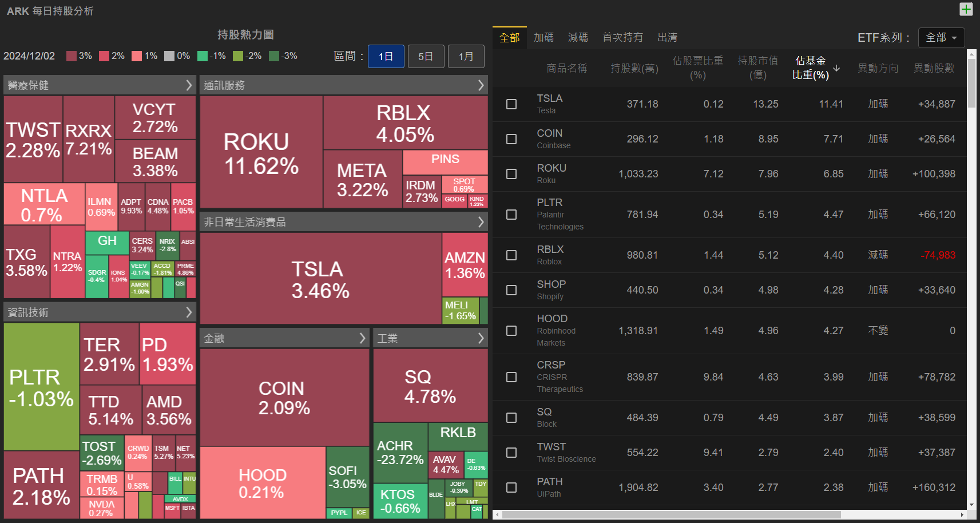Viewport: 980px width, 523px height.
Task: Tick the HOOD row checkbox
Action: tap(511, 331)
